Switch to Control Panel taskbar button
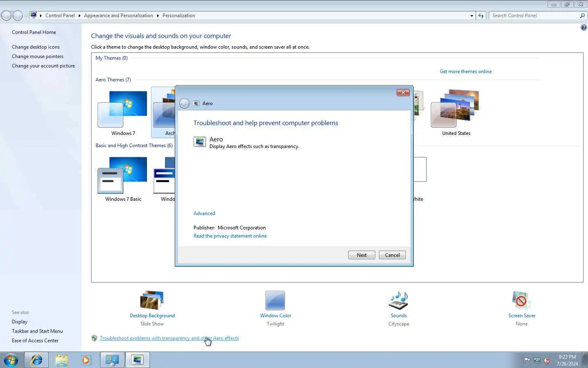Viewport: 588px width, 368px height. point(112,360)
